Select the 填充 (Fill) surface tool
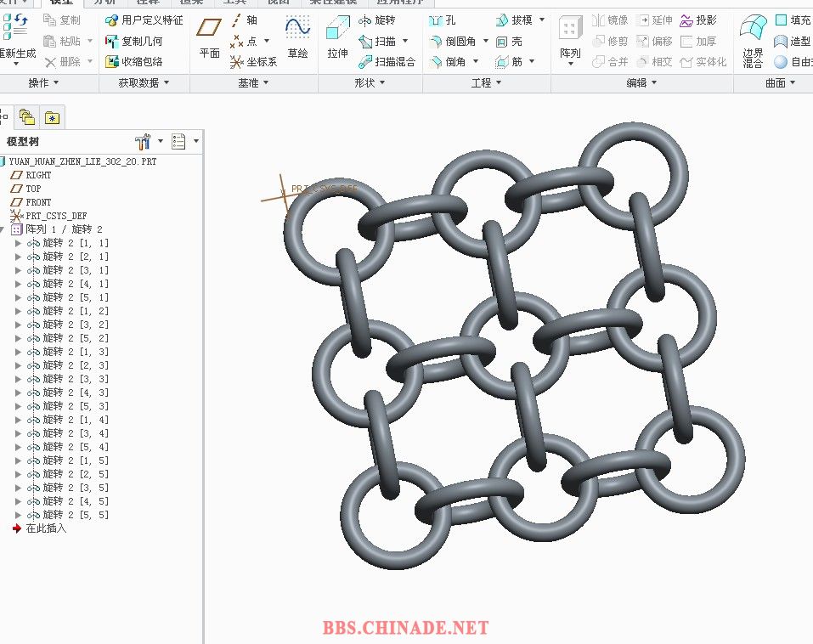The height and width of the screenshot is (644, 813). [793, 20]
